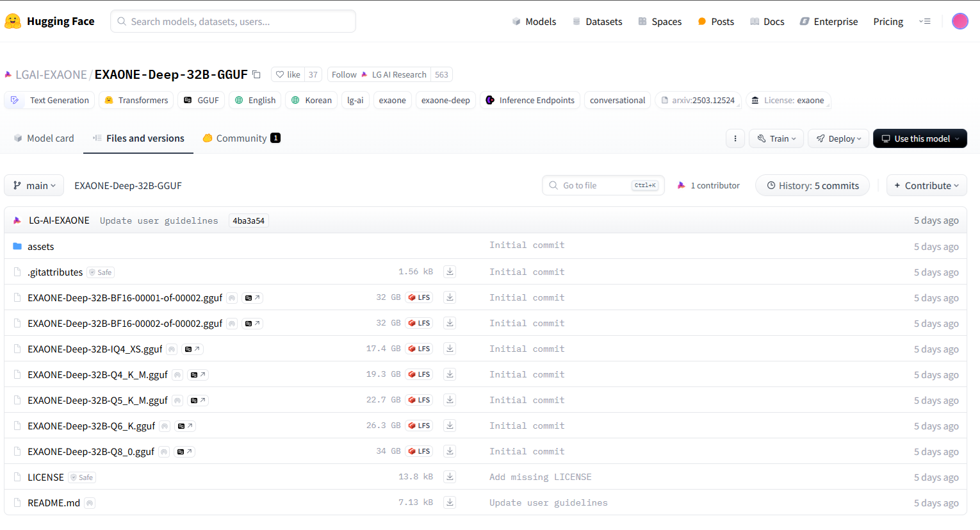Open the three-dot more options button
The height and width of the screenshot is (530, 980).
(x=735, y=138)
